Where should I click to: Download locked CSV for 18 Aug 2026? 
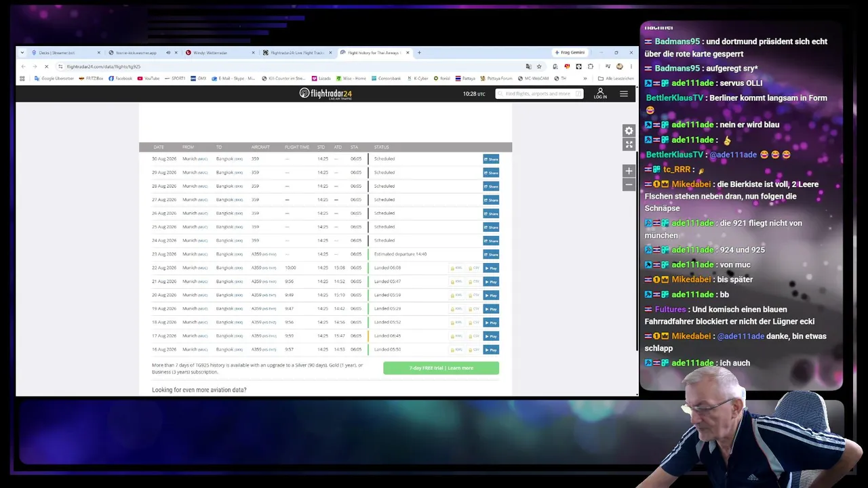pos(473,322)
